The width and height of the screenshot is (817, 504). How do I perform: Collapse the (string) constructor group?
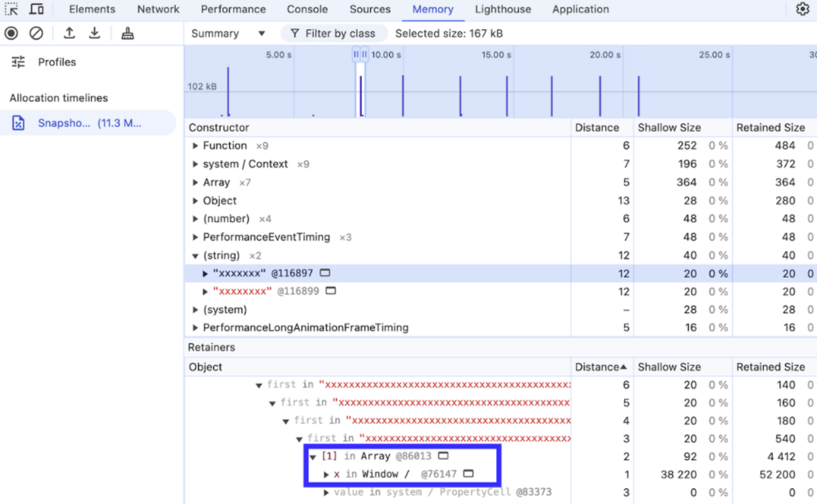click(195, 256)
